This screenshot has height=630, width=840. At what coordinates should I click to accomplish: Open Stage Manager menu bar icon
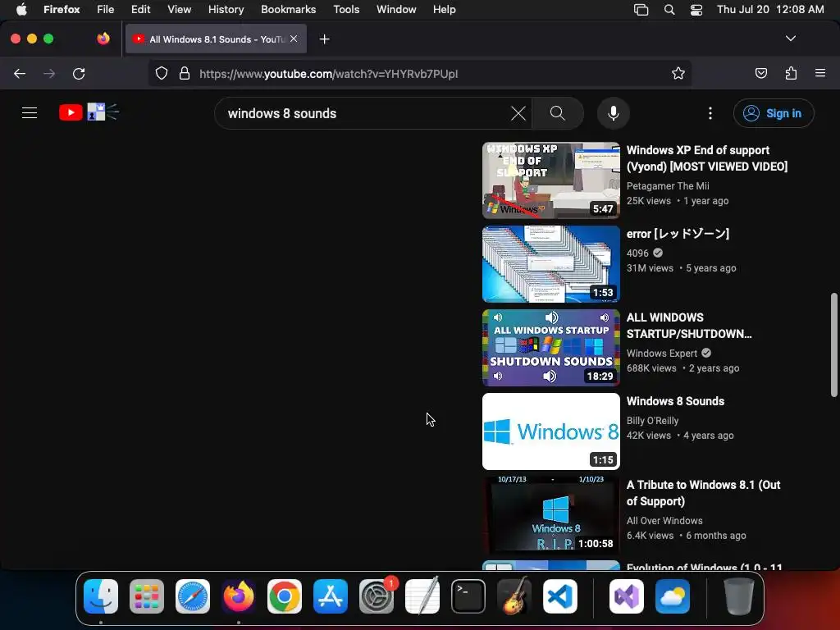pos(641,9)
